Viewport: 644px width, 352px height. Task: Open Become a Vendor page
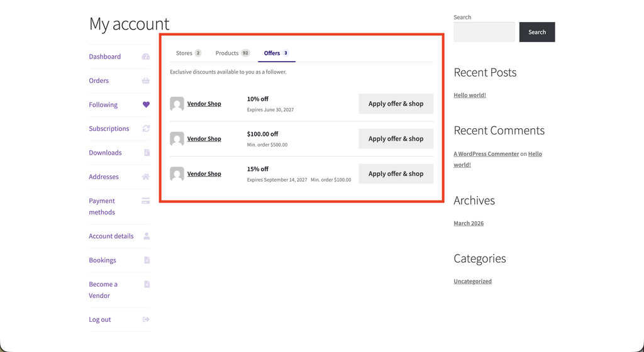point(103,290)
